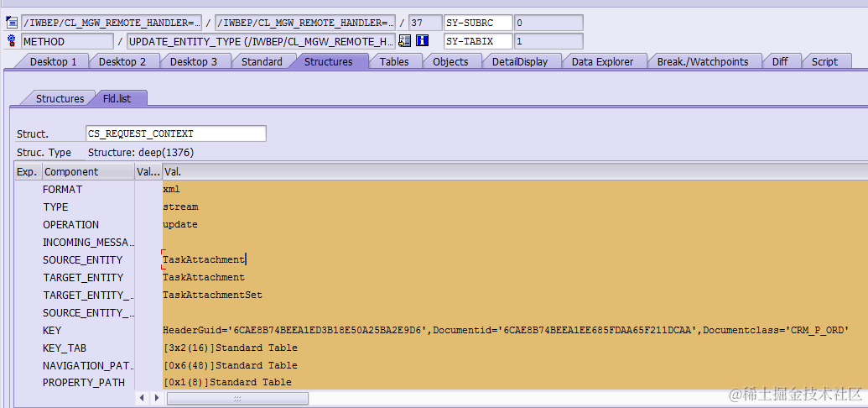Click the Exp. column header
This screenshot has height=408, width=868.
point(28,172)
